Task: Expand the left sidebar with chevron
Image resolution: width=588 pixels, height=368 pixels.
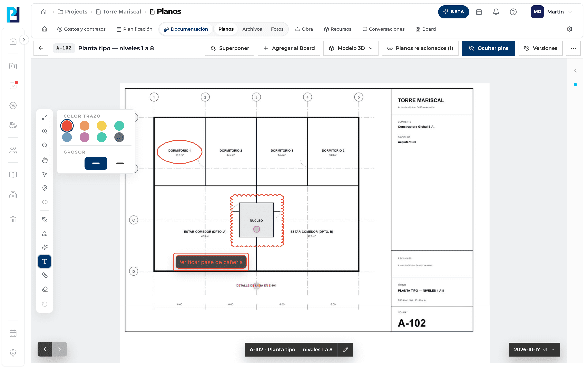Action: (24, 40)
